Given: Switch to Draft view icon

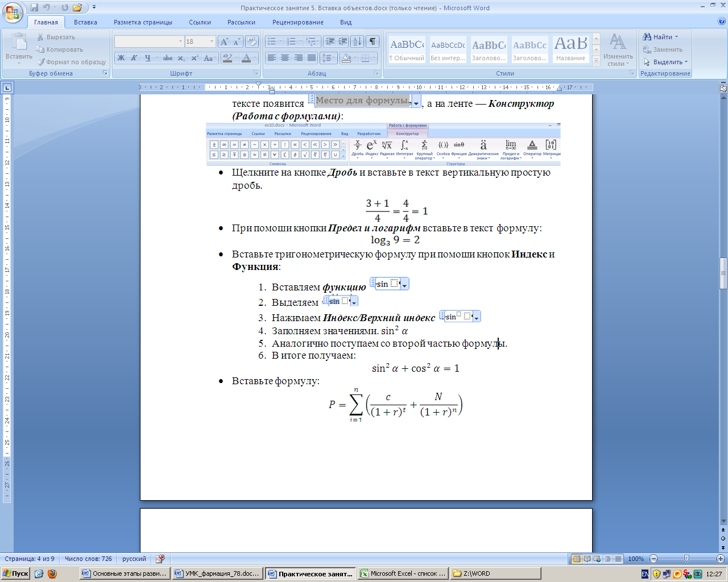Looking at the screenshot, I should [618, 559].
